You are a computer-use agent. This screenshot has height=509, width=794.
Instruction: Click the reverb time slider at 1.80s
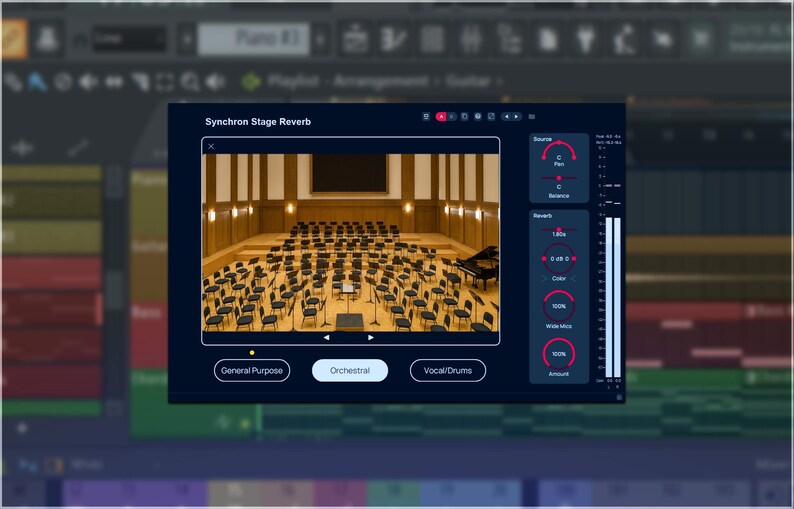click(x=559, y=230)
